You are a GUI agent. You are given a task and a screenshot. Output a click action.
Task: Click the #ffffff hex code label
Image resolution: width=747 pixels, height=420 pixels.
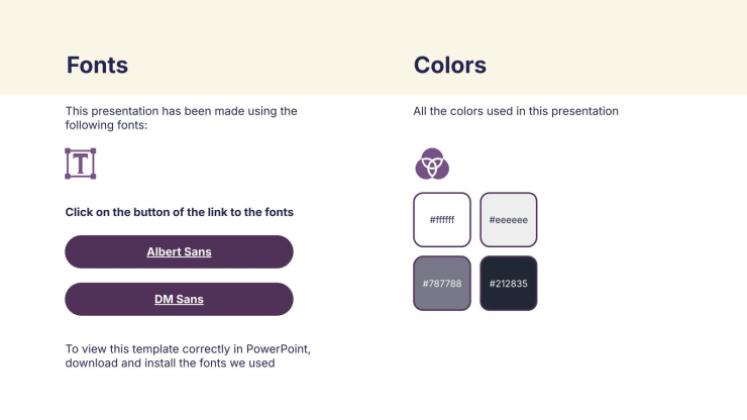442,220
